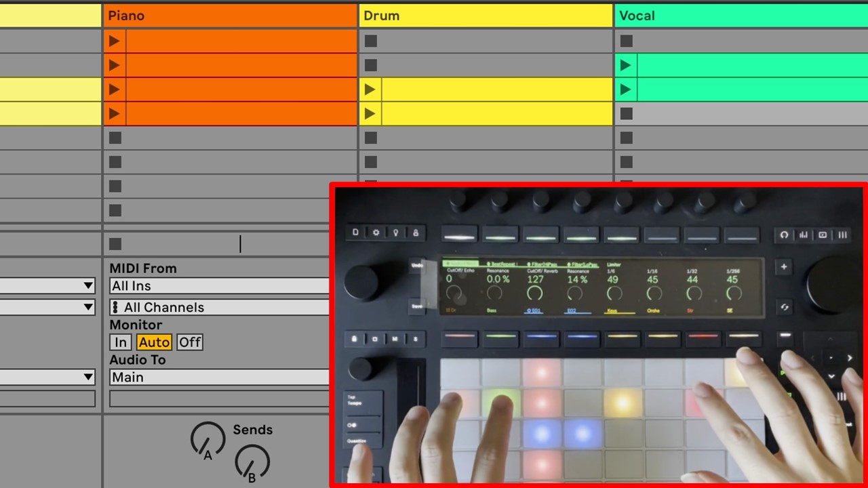Click the Drum stop square in the fifth scene
The width and height of the screenshot is (868, 488).
pos(370,138)
